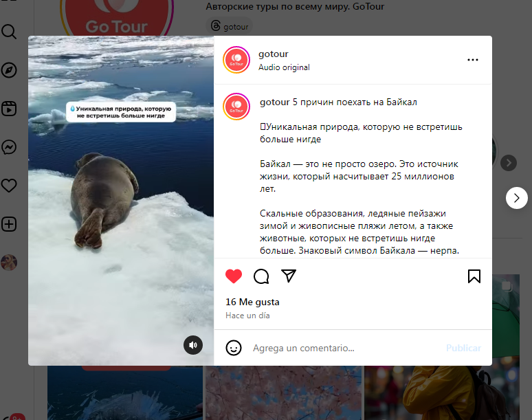The width and height of the screenshot is (532, 420).
Task: Click the gotour username in post header
Action: pos(273,54)
